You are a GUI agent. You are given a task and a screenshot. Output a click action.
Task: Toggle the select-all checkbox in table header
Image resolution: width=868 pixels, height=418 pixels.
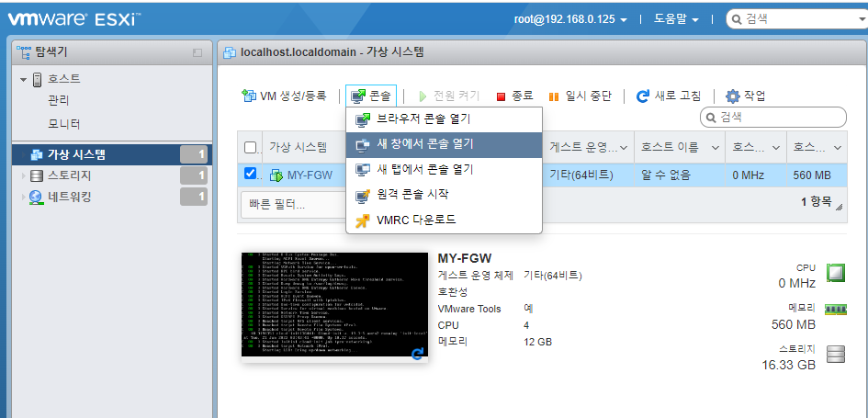coord(250,147)
